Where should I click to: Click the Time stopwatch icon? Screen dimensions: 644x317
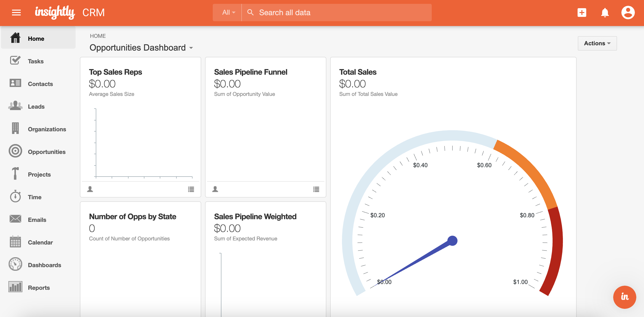click(15, 196)
